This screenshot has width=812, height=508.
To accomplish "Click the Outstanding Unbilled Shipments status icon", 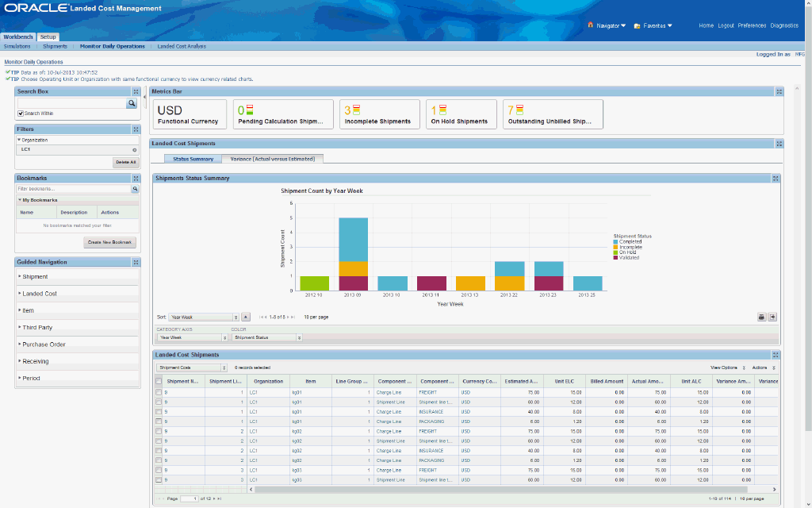I will (x=519, y=110).
